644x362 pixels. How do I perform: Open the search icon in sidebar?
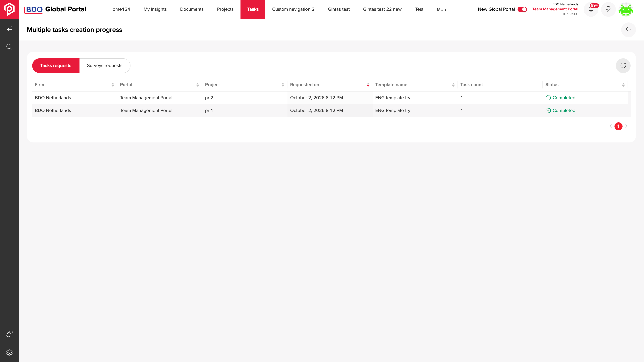coord(9,47)
